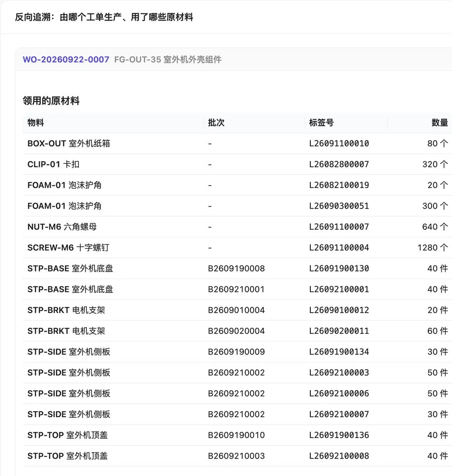Select label number L26092100007
This screenshot has height=476, width=452.
click(339, 414)
